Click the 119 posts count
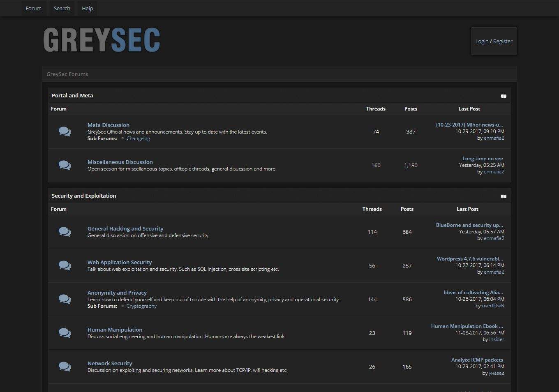This screenshot has height=392, width=559. click(407, 333)
